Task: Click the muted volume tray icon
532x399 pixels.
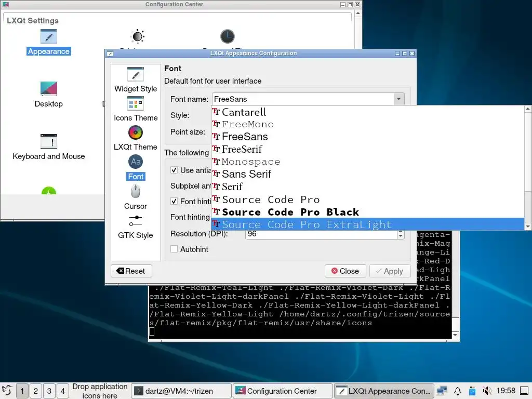Action: click(x=487, y=391)
